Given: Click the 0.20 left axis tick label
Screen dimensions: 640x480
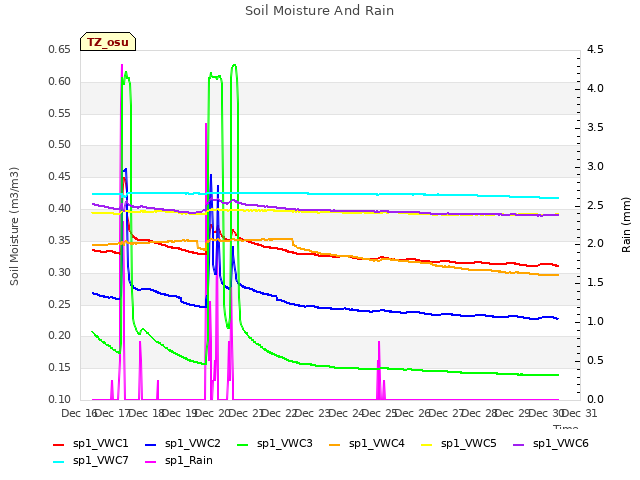Looking at the screenshot, I should point(59,336).
